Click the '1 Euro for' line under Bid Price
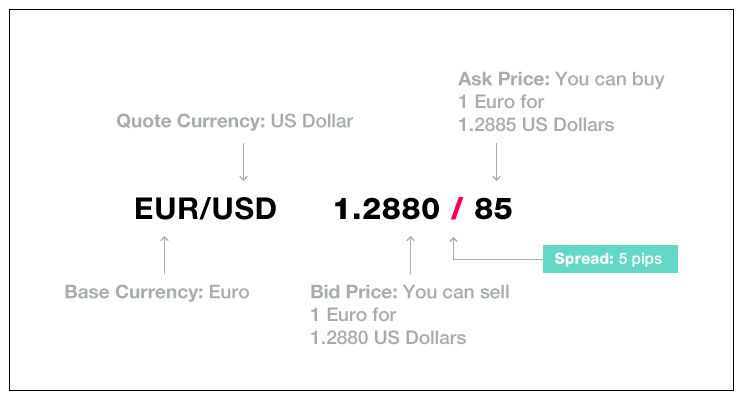Viewport: 742px width, 396px height. click(x=353, y=315)
